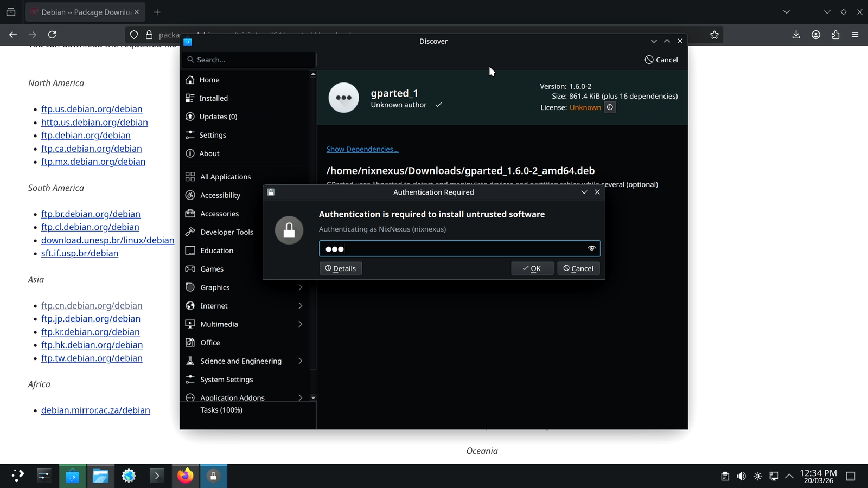
Task: Click the Science and Engineering flask icon
Action: point(190,361)
